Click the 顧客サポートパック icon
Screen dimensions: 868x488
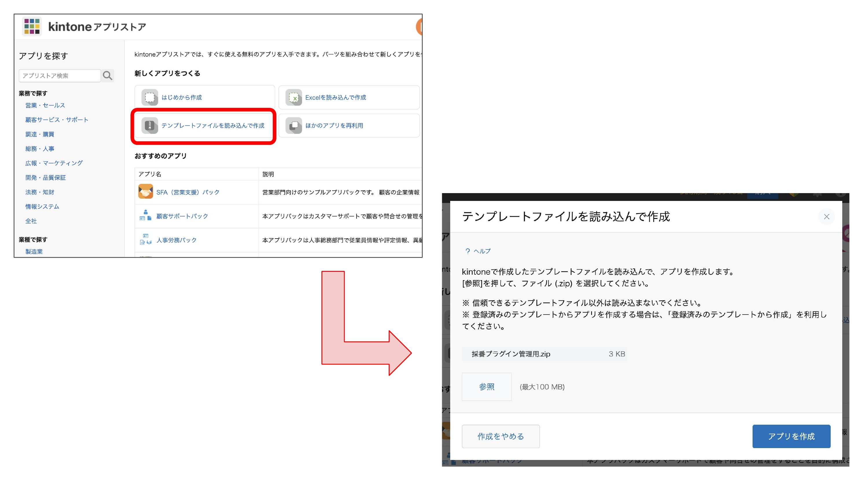pos(146,216)
